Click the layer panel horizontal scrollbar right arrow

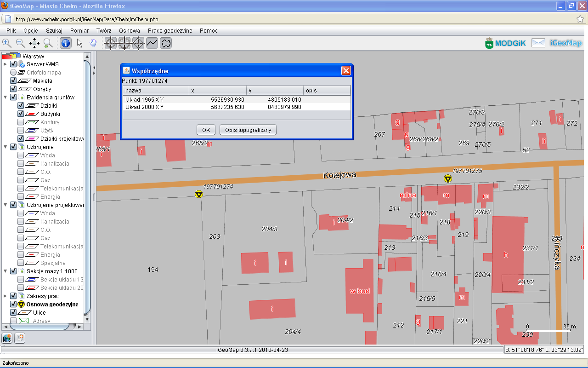(x=80, y=327)
